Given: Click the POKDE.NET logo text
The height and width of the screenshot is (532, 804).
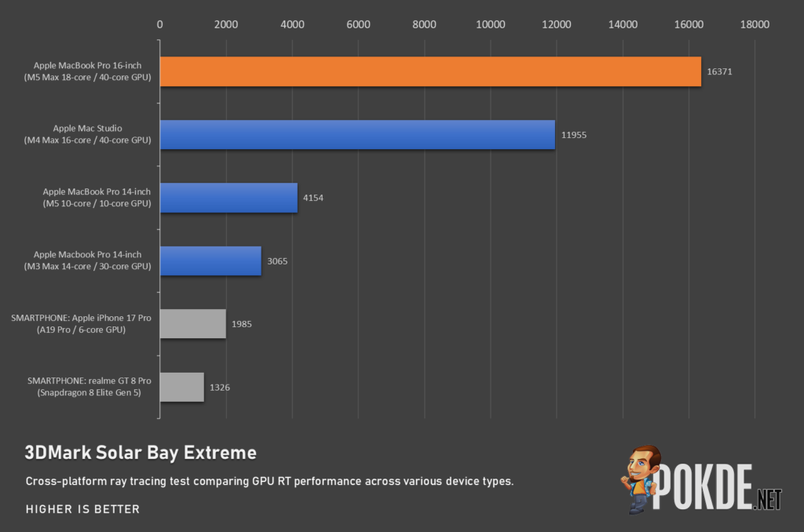Looking at the screenshot, I should (x=718, y=487).
